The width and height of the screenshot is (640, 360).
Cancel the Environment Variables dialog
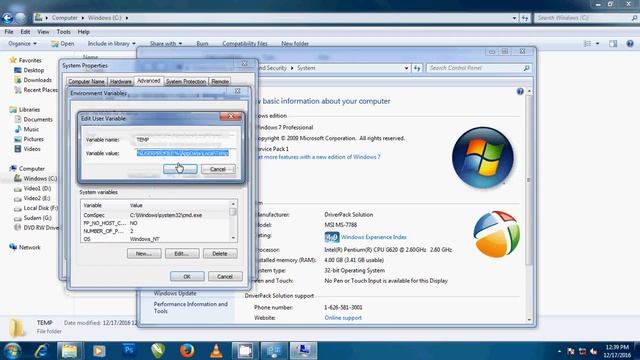(x=225, y=276)
